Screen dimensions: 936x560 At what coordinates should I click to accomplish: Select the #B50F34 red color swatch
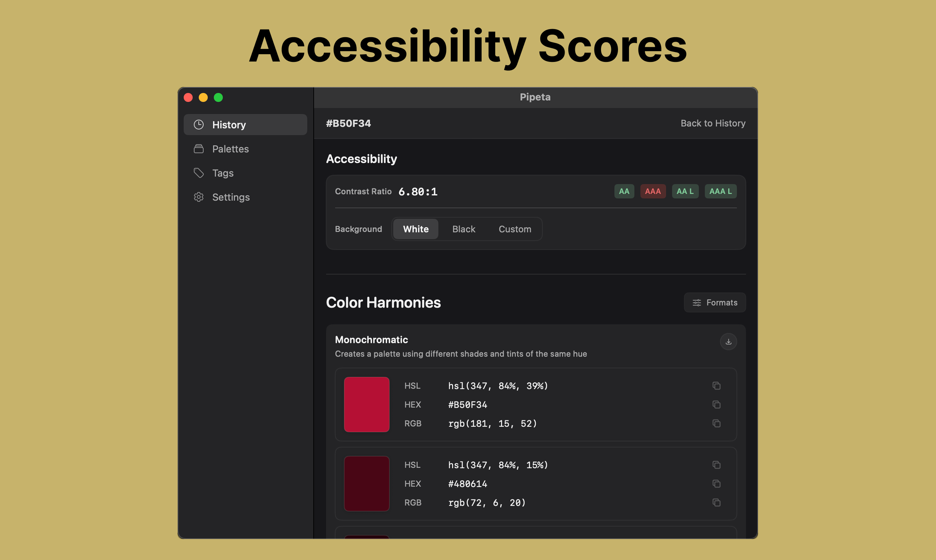(x=366, y=404)
